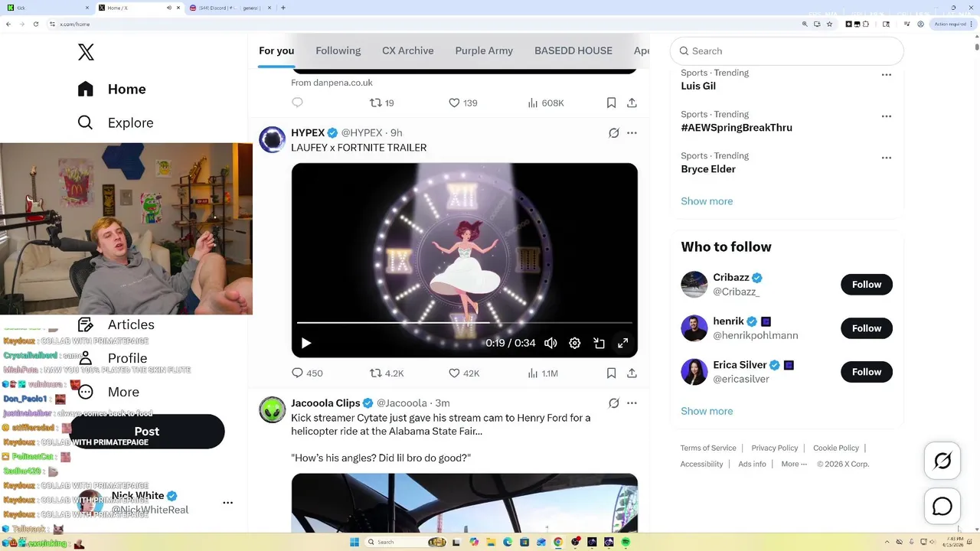The image size is (980, 551).
Task: View analytics showing 608K views
Action: (x=546, y=103)
